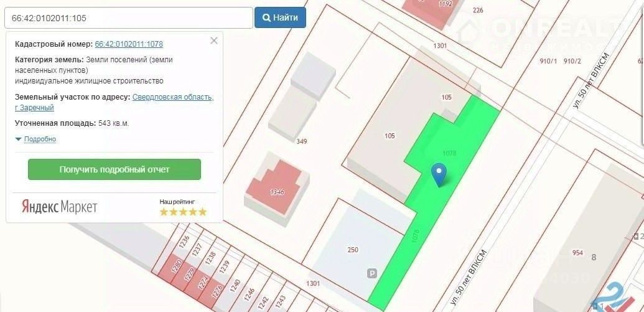This screenshot has height=312, width=644.
Task: Click the Яндекс Маркет logo
Action: coord(59,207)
